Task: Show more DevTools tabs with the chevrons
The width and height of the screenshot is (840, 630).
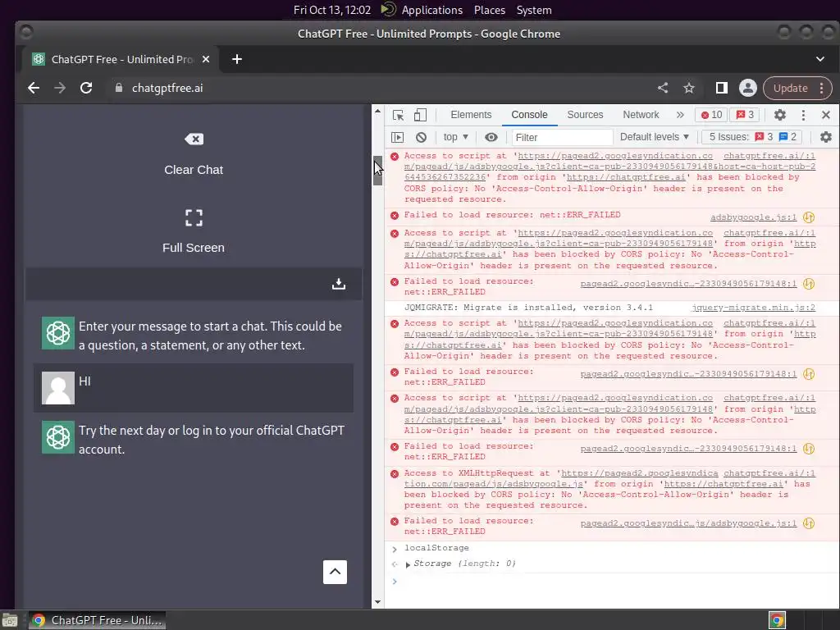Action: tap(680, 115)
